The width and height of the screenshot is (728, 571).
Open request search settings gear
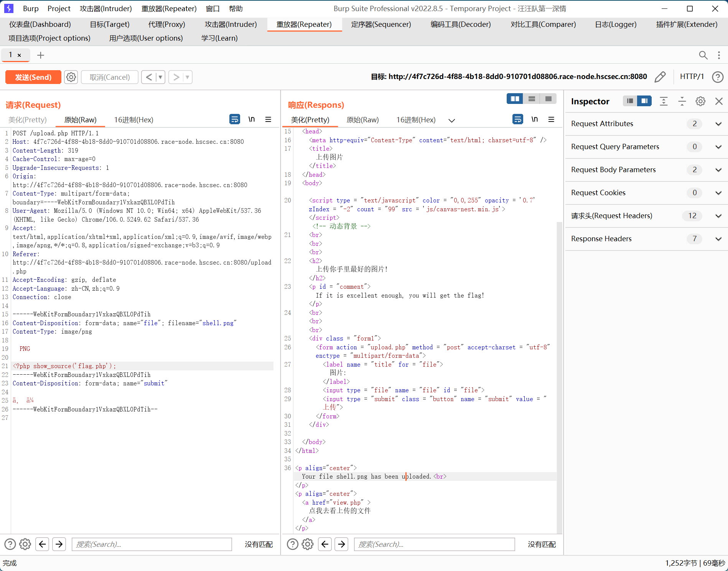tap(25, 544)
